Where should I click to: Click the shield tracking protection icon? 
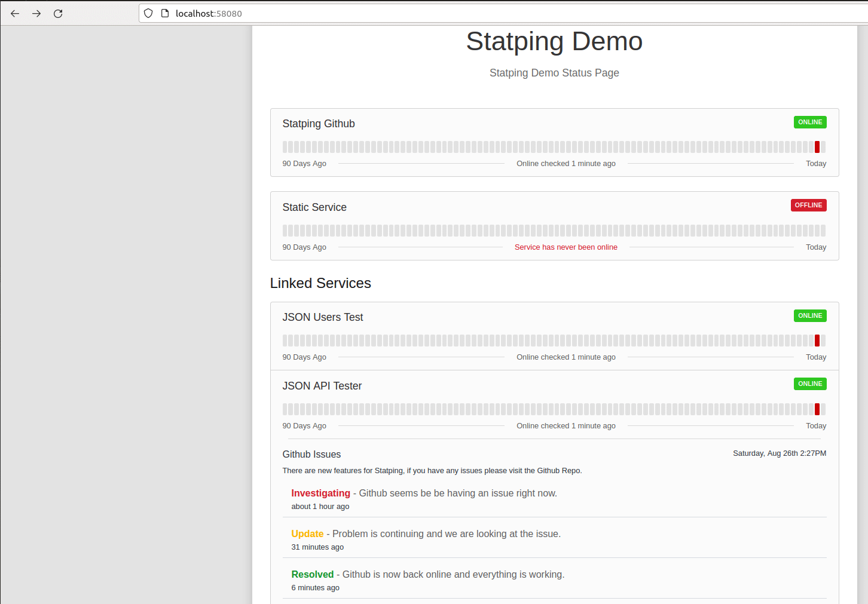coord(148,13)
